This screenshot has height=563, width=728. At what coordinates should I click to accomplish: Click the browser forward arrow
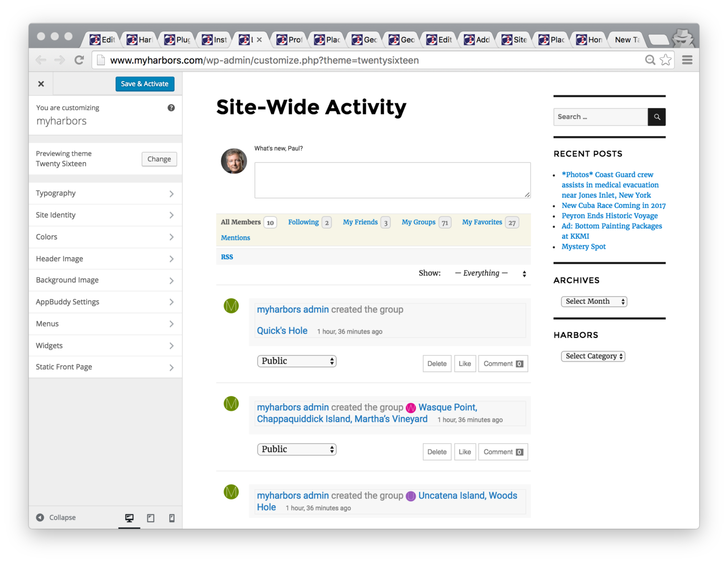pyautogui.click(x=60, y=60)
